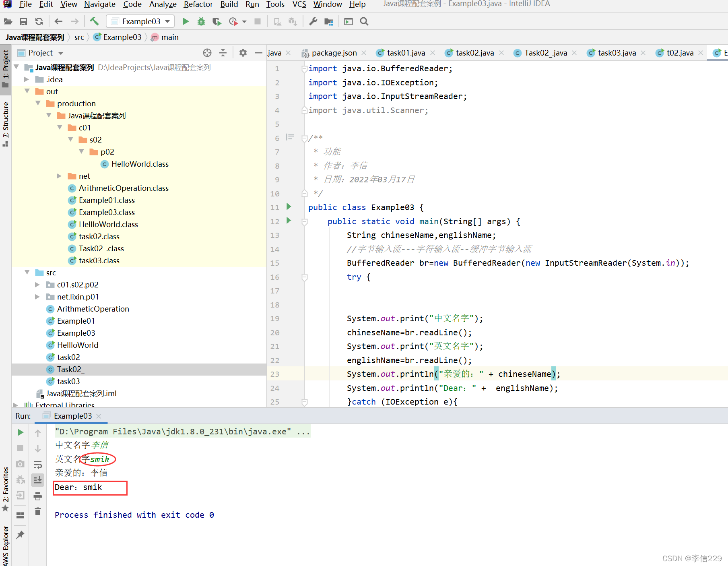This screenshot has width=728, height=566.
Task: Open the Example03 run configuration dropdown
Action: tap(140, 21)
